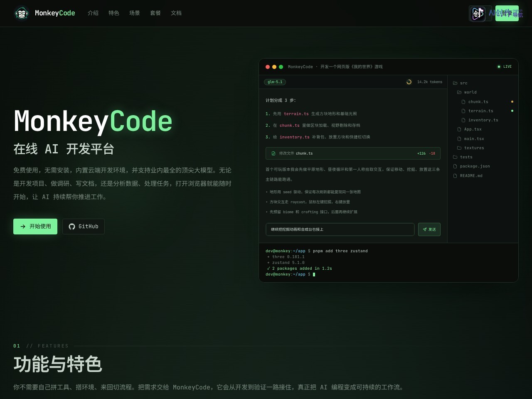Open README.md in the file tree

coord(468,176)
